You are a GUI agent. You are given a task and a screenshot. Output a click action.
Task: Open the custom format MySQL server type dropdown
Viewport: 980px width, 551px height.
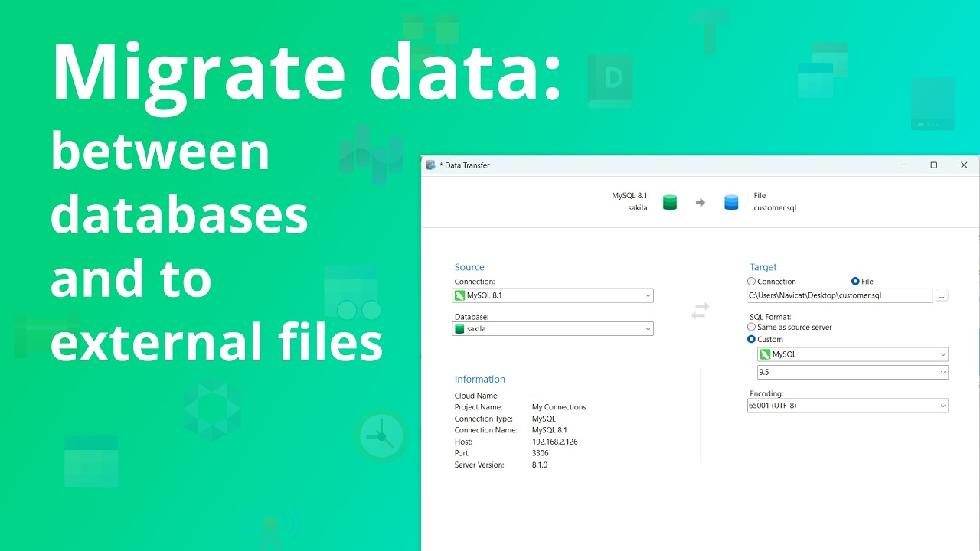(853, 354)
